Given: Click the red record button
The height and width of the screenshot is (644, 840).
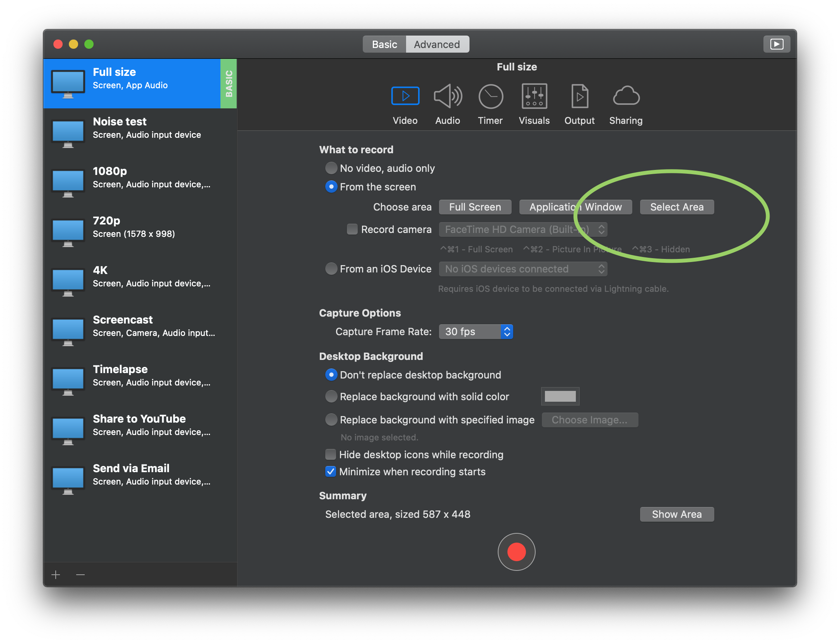Looking at the screenshot, I should pyautogui.click(x=516, y=552).
